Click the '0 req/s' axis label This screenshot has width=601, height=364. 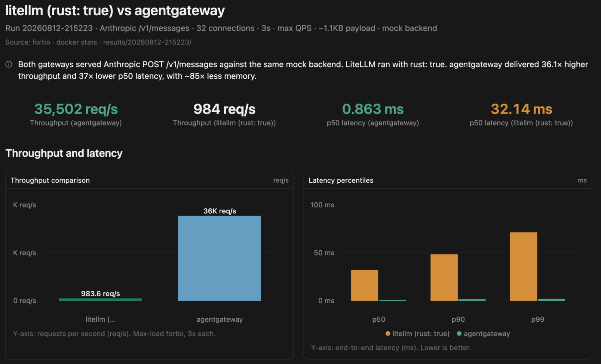click(25, 301)
